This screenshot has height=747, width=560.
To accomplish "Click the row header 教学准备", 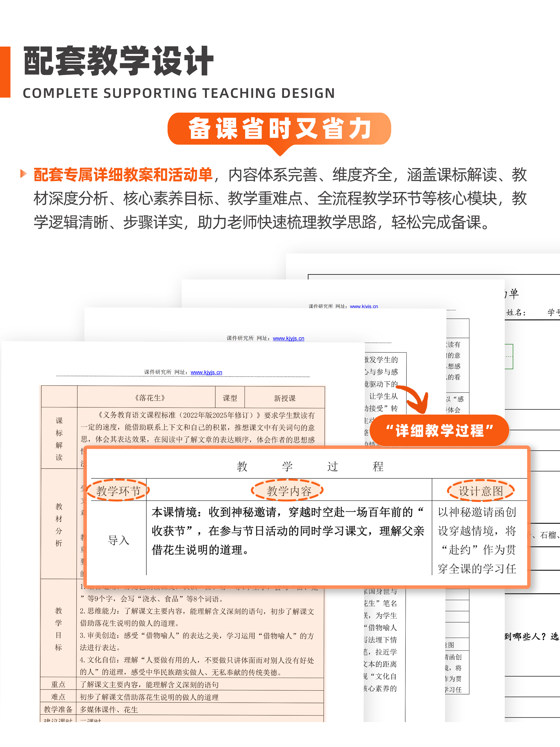I will [x=58, y=709].
